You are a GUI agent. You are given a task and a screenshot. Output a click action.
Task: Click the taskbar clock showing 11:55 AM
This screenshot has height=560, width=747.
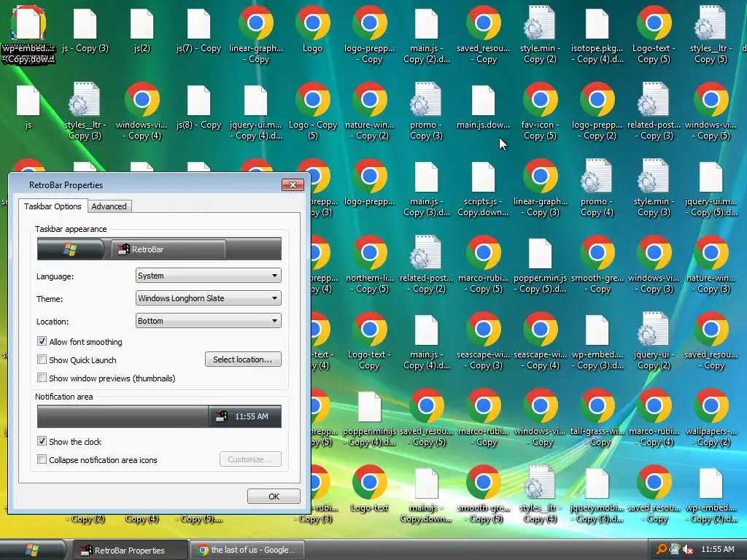pyautogui.click(x=718, y=549)
